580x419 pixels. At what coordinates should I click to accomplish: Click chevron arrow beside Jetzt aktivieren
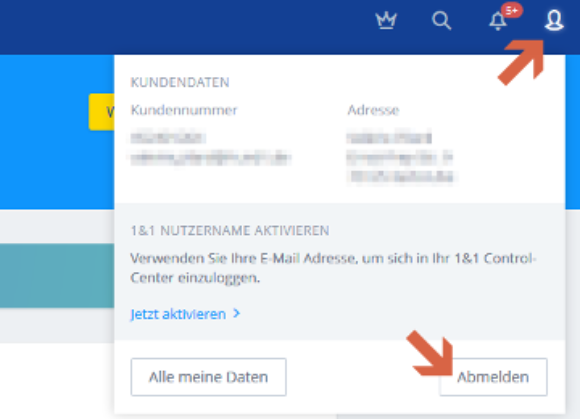237,314
